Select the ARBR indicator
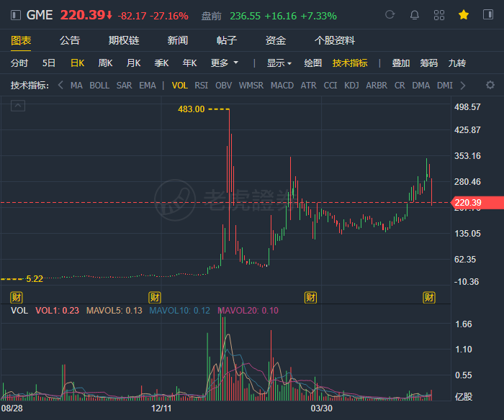 click(x=377, y=86)
